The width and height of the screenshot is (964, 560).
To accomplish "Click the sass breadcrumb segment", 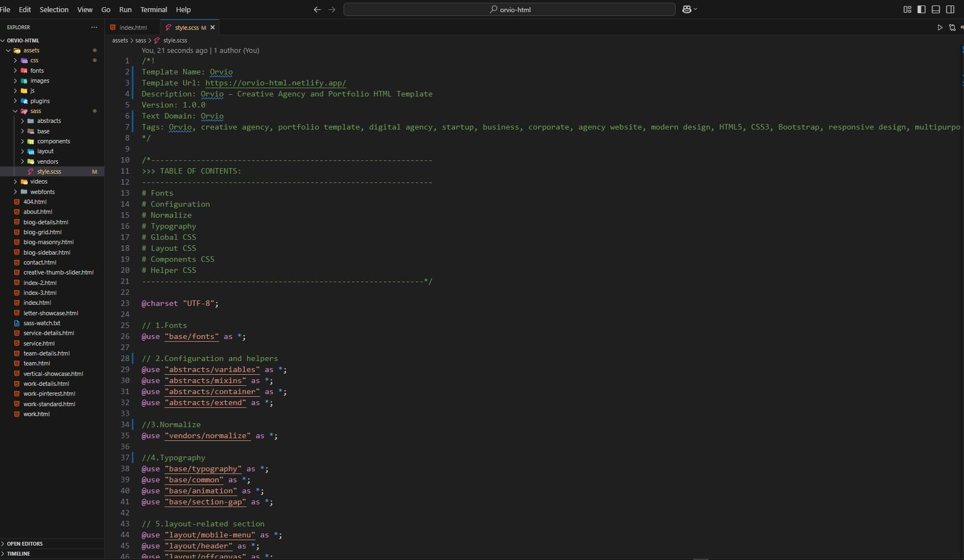I will coord(141,40).
